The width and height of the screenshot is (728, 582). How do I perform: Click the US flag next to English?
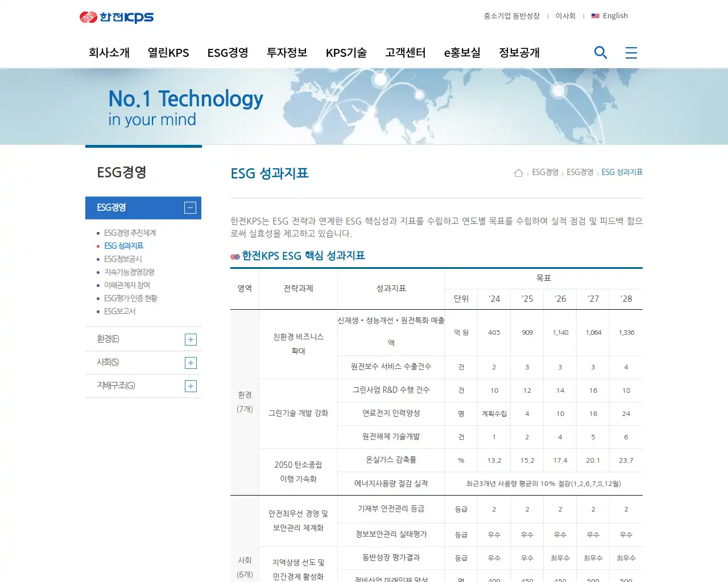point(595,16)
